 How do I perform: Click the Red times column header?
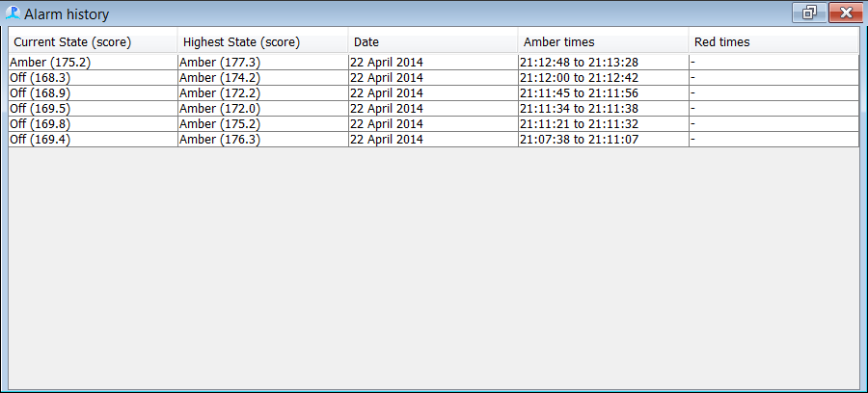[x=773, y=42]
